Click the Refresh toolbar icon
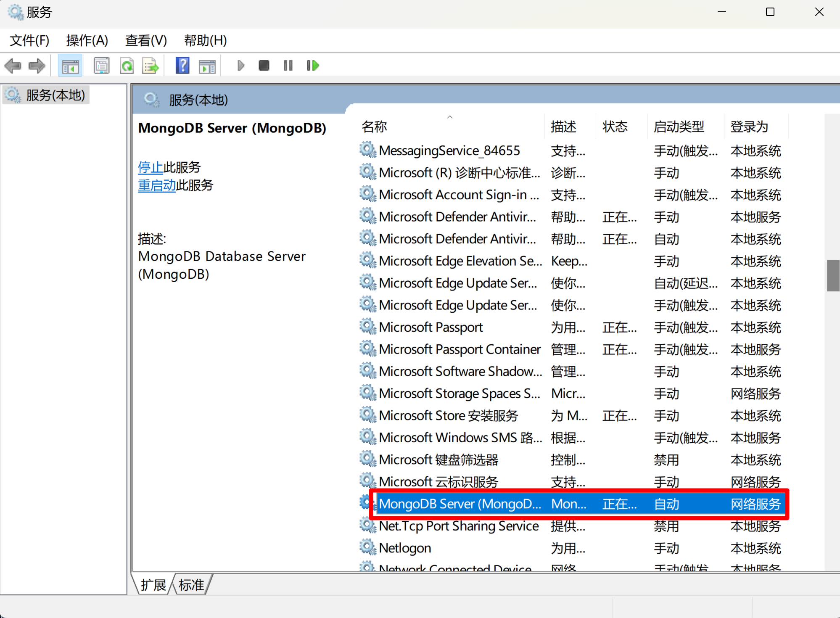Screen dimensions: 840x618 (127, 66)
